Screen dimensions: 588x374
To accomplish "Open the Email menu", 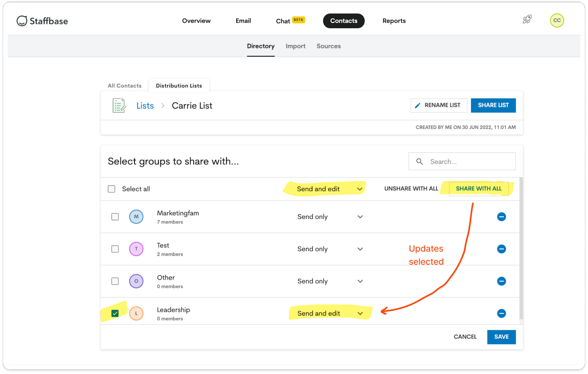I will click(243, 21).
